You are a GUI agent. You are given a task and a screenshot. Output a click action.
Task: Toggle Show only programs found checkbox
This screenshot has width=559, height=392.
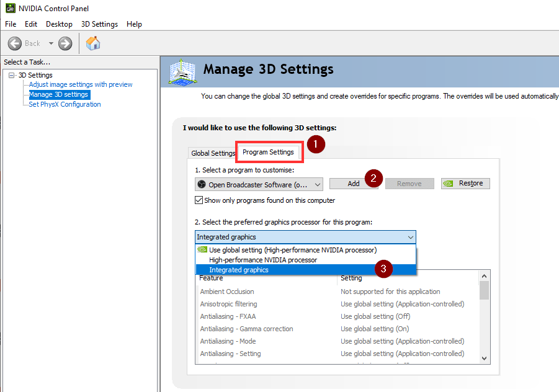[199, 200]
